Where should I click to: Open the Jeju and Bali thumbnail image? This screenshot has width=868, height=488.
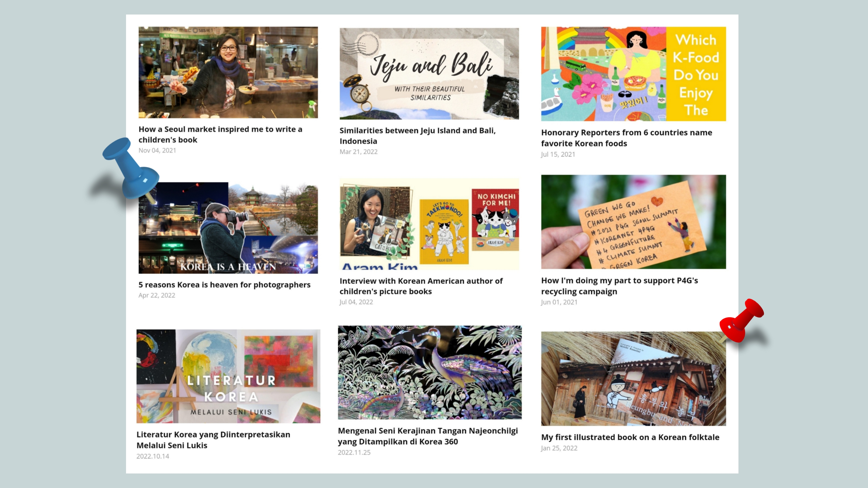[429, 73]
